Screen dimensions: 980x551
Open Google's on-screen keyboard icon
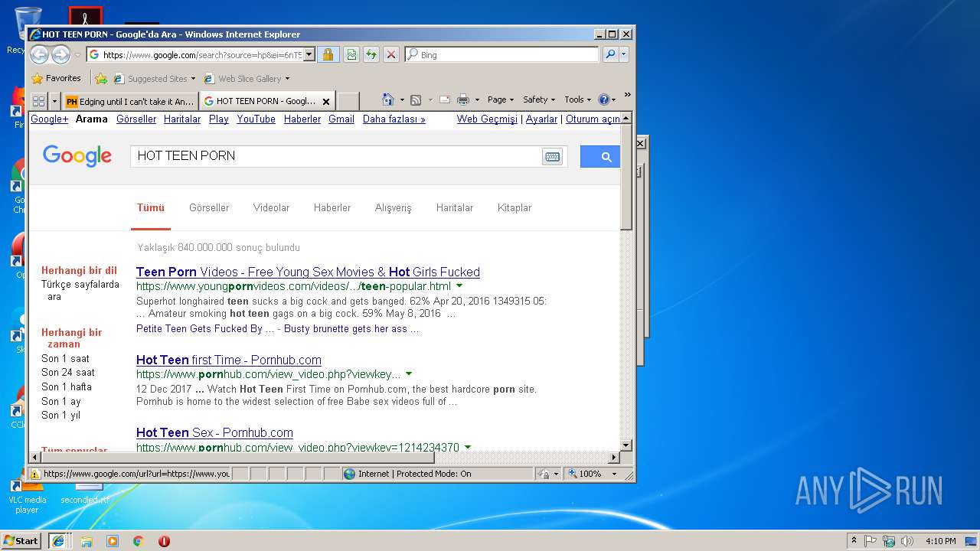[552, 156]
